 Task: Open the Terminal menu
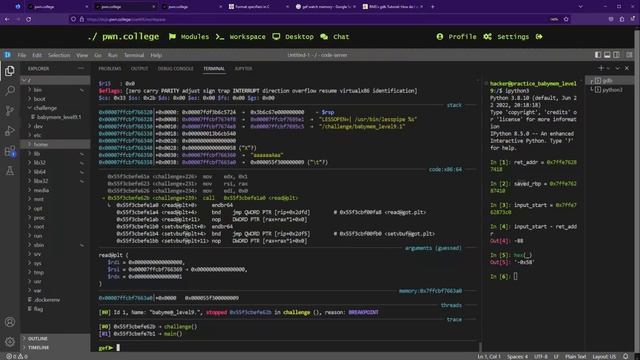(134, 55)
